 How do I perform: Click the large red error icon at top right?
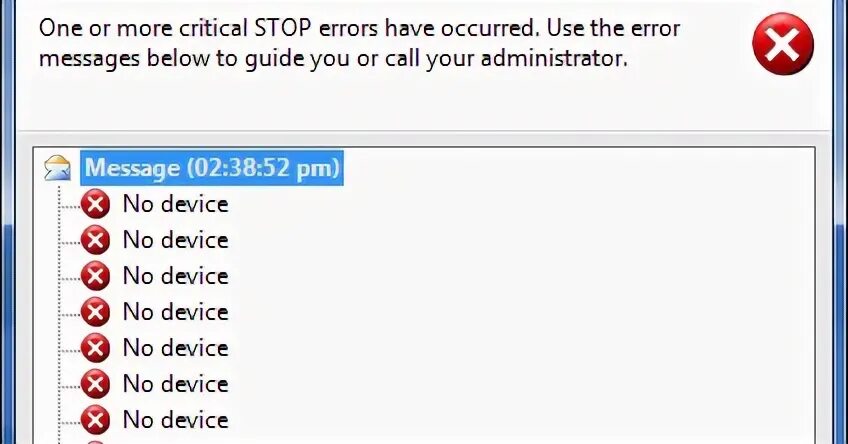click(x=783, y=44)
